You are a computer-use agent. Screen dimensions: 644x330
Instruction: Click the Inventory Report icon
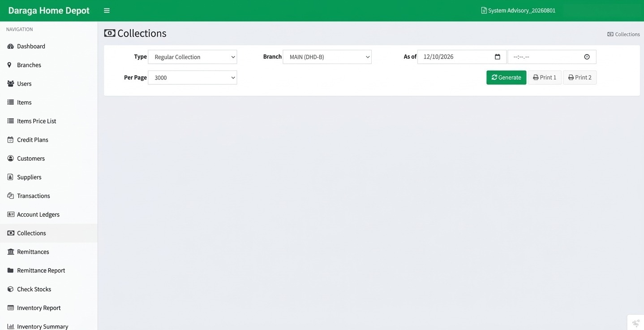click(x=11, y=308)
